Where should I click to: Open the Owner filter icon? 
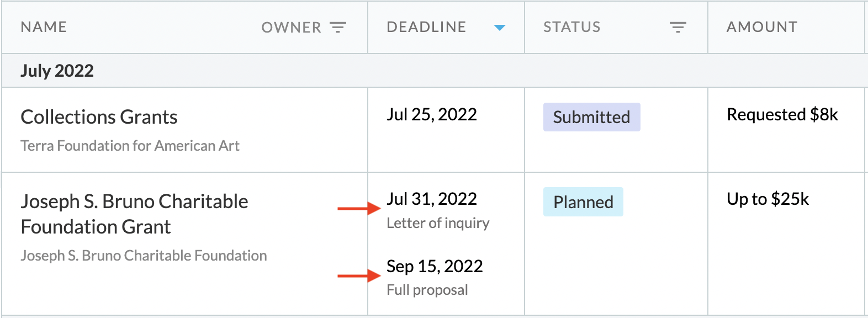pyautogui.click(x=338, y=27)
